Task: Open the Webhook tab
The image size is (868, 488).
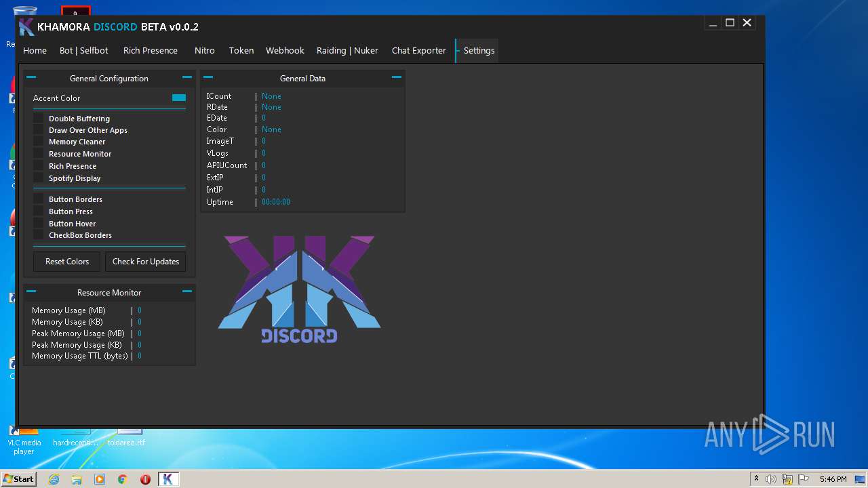Action: pyautogui.click(x=285, y=51)
